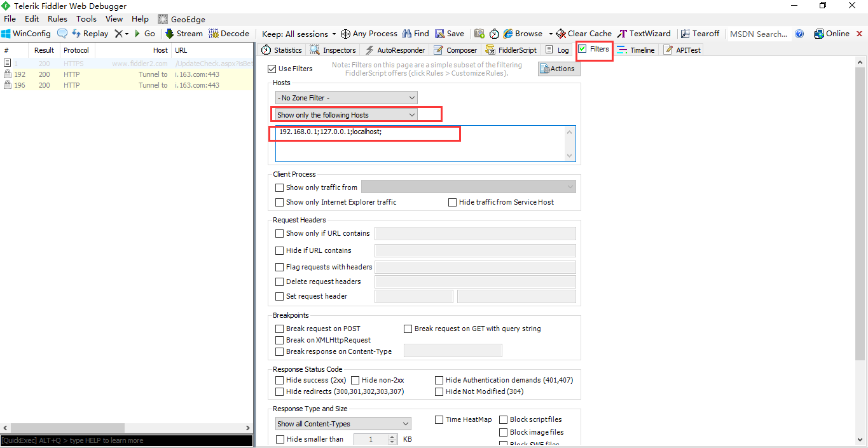This screenshot has width=868, height=448.
Task: Switch to the Inspectors tab
Action: 333,50
